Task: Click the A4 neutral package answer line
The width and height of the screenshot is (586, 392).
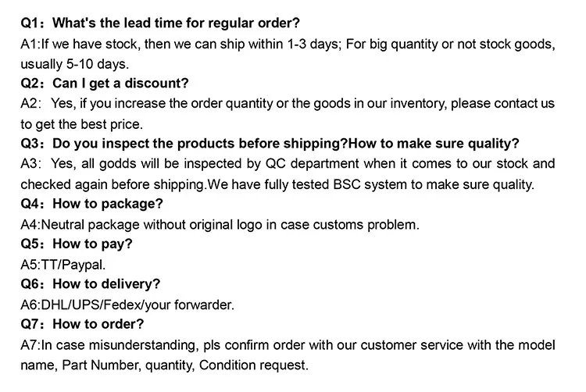Action: pyautogui.click(x=220, y=224)
